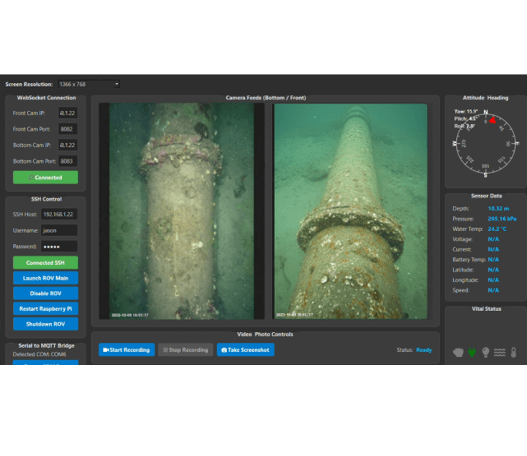Start recording the camera feeds
527x456 pixels.
127,350
